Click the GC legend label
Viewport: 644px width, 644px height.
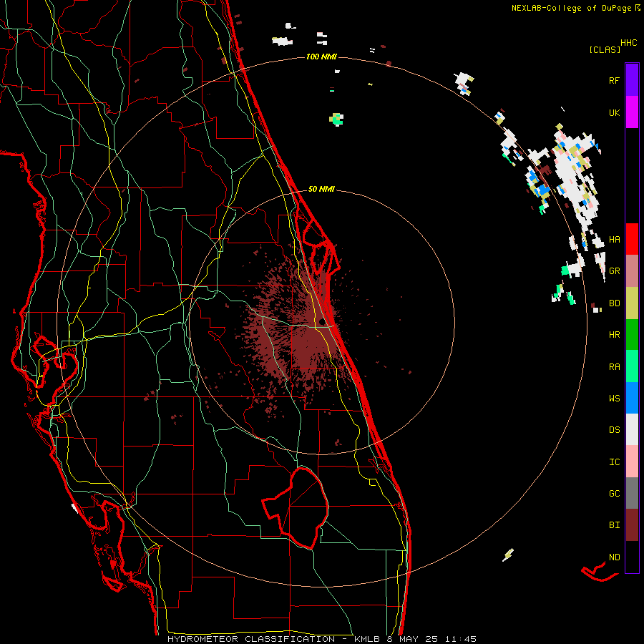pos(614,493)
